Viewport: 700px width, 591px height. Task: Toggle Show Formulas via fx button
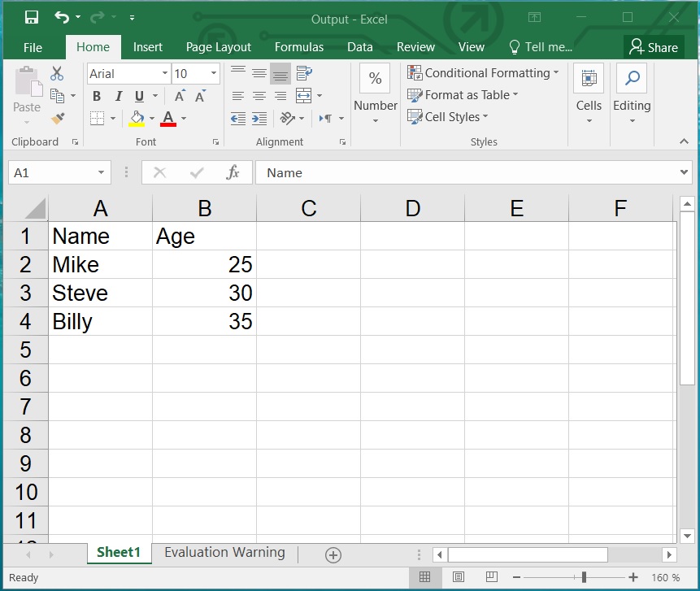(x=233, y=172)
